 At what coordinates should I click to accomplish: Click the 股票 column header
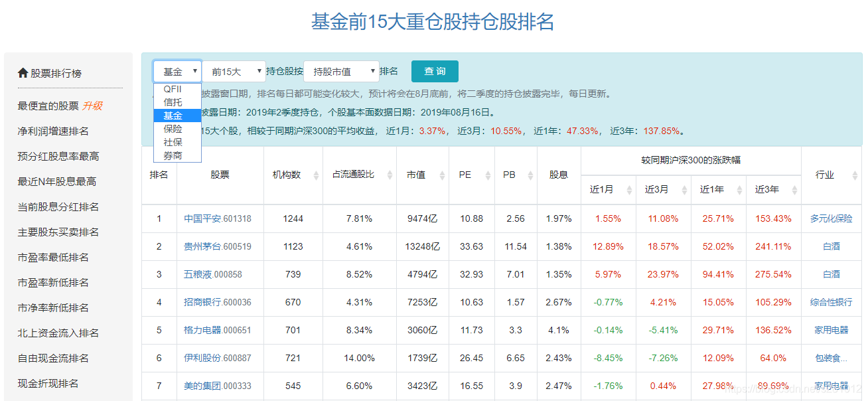coord(220,175)
